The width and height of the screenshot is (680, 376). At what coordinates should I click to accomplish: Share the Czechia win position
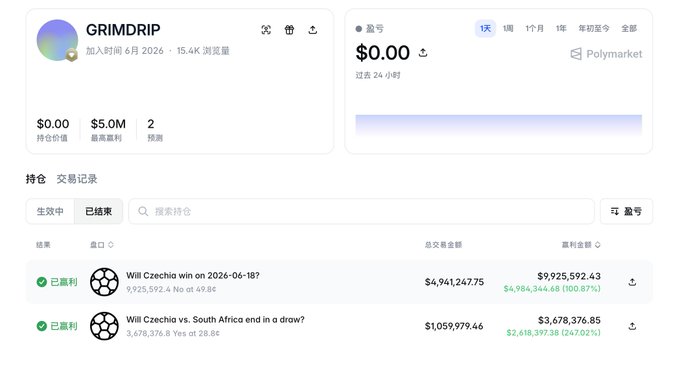click(x=632, y=282)
